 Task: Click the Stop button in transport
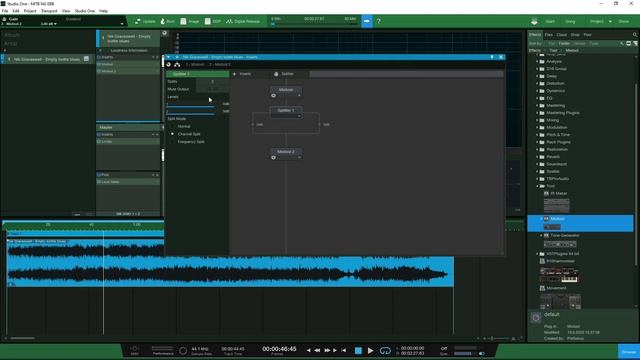click(358, 351)
